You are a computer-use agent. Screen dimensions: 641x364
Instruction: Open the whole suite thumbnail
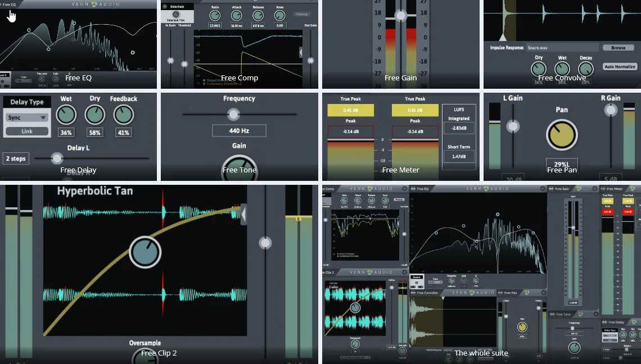tap(481, 353)
